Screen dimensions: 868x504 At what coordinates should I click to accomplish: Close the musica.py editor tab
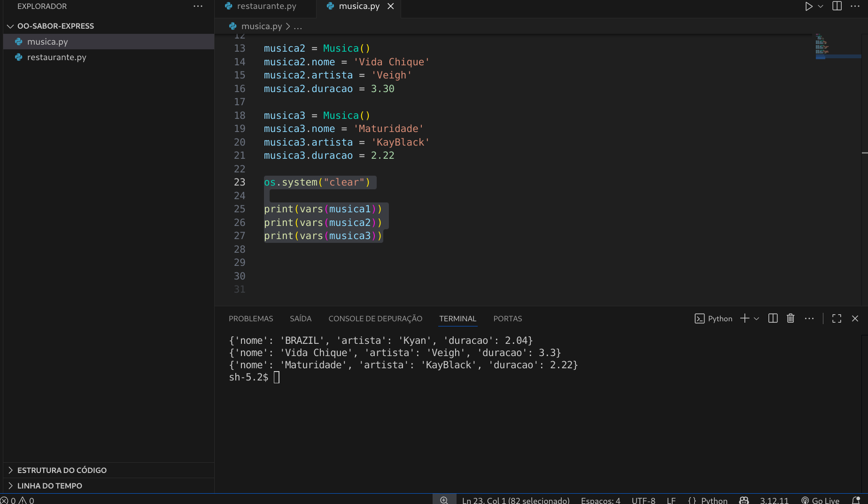[390, 7]
